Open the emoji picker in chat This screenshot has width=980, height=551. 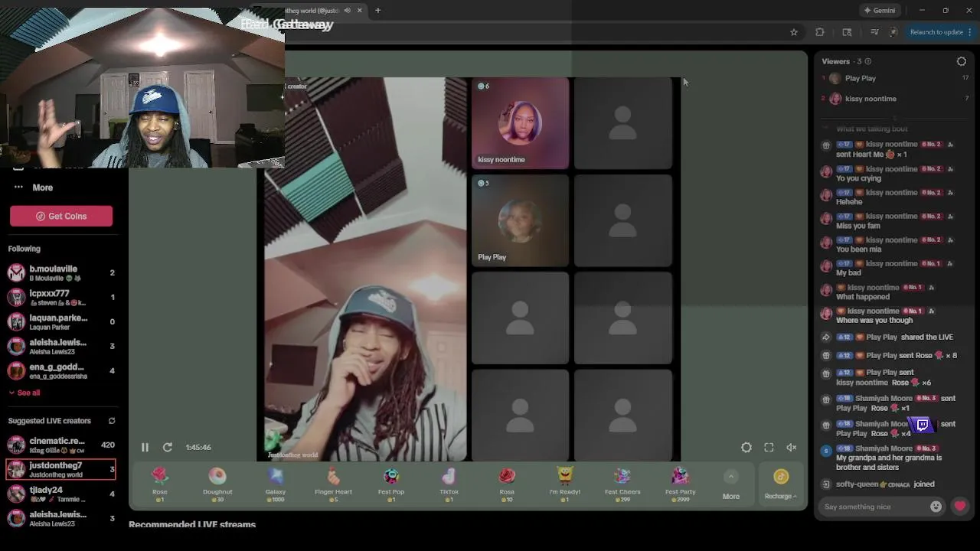coord(936,507)
